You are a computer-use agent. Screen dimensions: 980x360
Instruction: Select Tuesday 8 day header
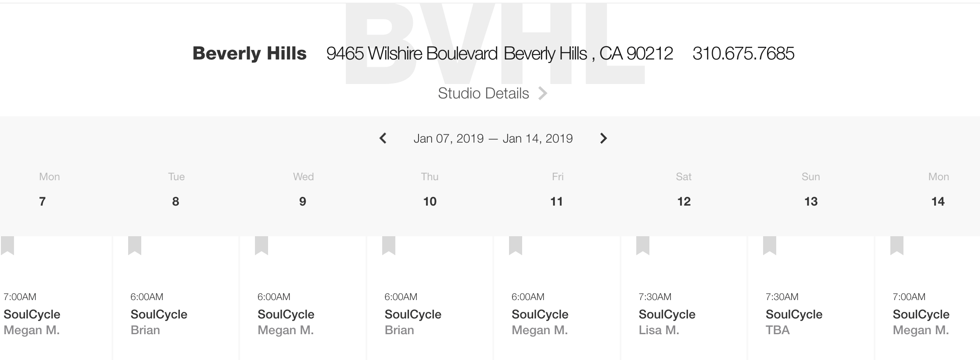(x=176, y=190)
